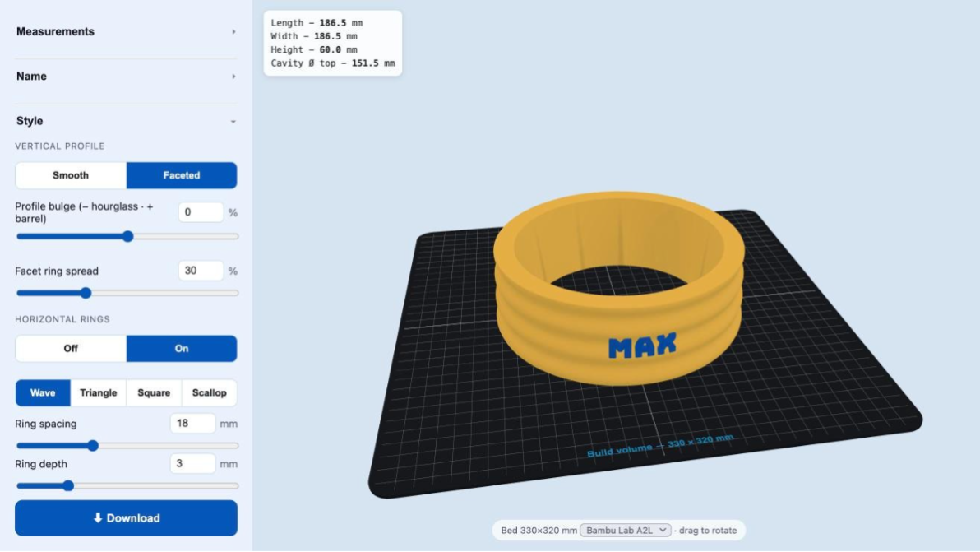Click the 'HORIZONTAL RINGS' heading
980x552 pixels.
pos(62,319)
